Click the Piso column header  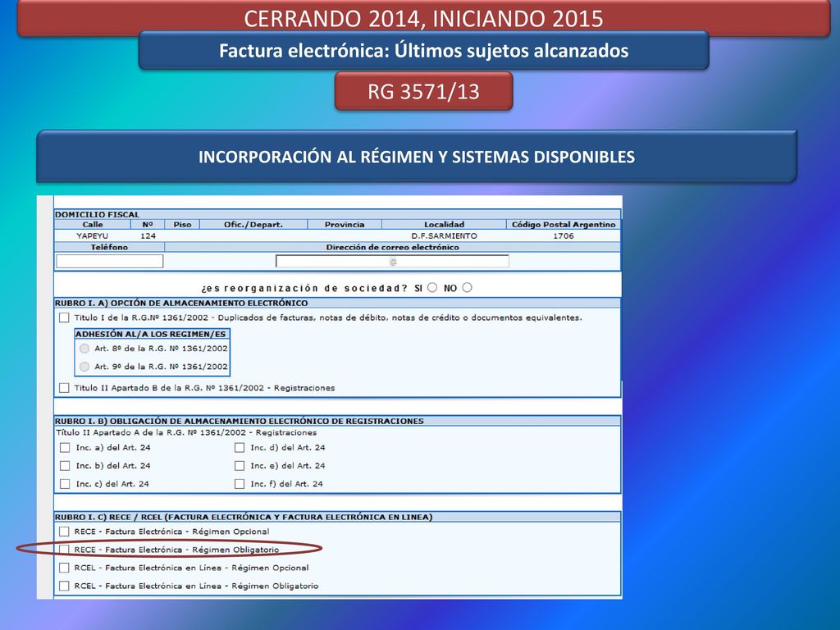coord(182,225)
